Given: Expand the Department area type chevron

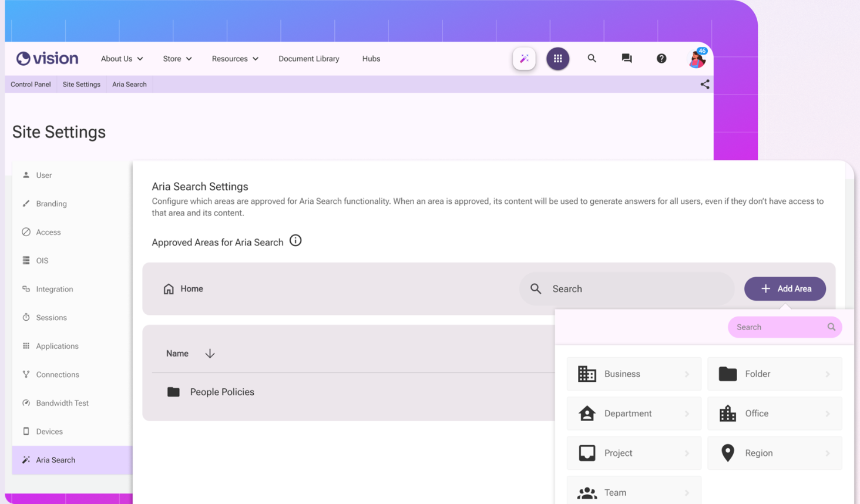Looking at the screenshot, I should click(x=687, y=414).
